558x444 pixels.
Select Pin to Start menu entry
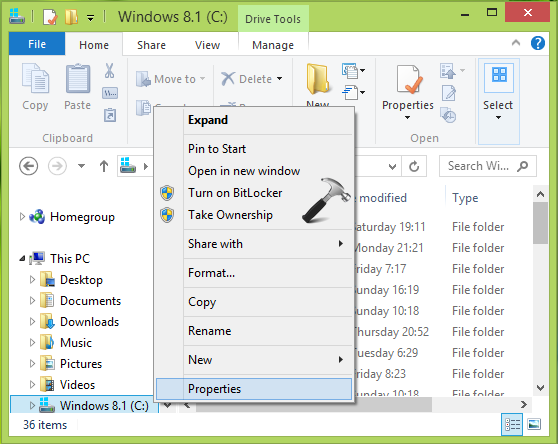pyautogui.click(x=254, y=149)
